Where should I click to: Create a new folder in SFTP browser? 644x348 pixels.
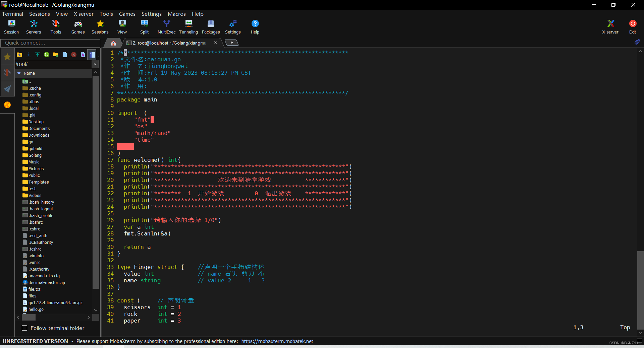click(55, 55)
